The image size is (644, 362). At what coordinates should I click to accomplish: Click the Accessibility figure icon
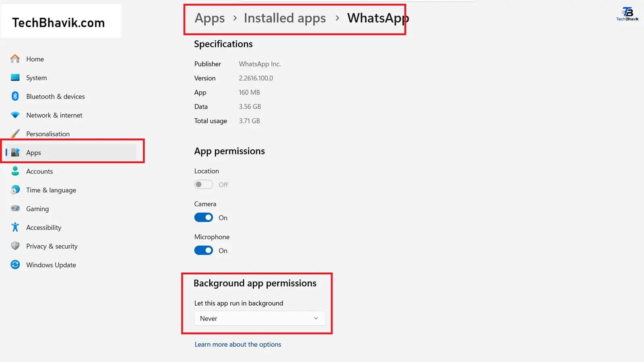pyautogui.click(x=15, y=227)
